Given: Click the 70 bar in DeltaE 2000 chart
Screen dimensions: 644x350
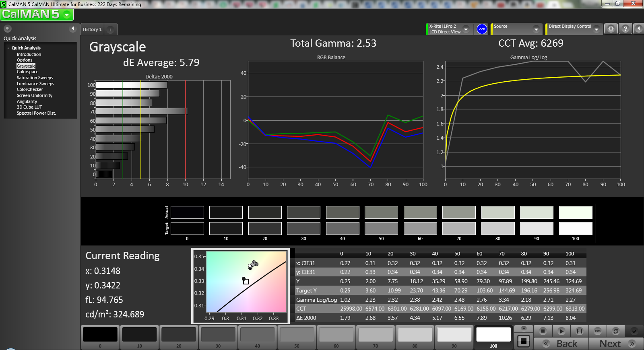Looking at the screenshot, I should pos(142,111).
